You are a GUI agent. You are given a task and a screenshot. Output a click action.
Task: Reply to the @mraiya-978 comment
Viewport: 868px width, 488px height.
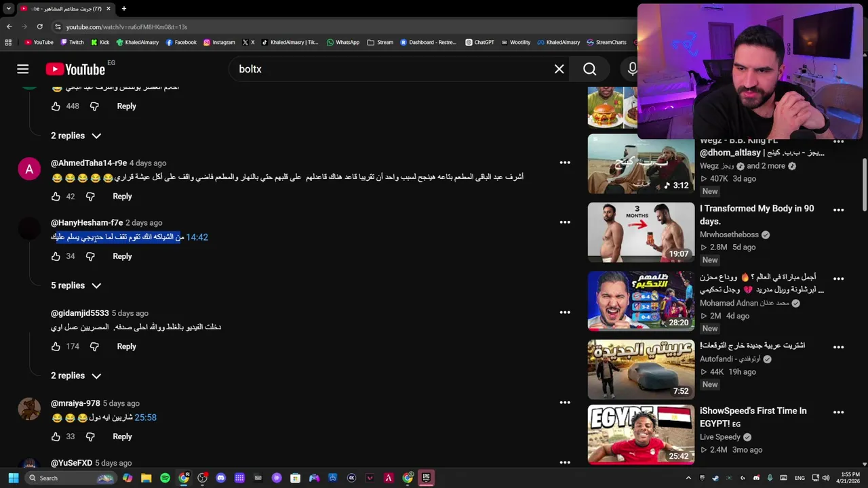coord(122,436)
